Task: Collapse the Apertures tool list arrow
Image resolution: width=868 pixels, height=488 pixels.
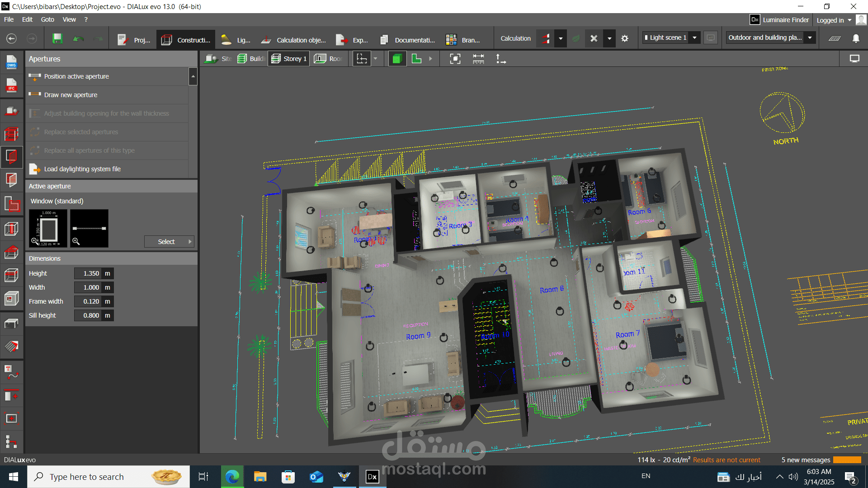Action: pos(193,76)
